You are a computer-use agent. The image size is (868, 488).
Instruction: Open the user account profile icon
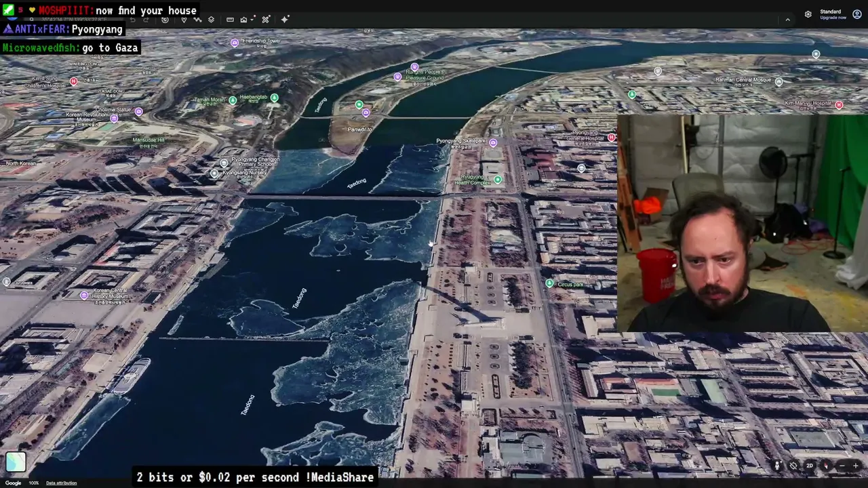[858, 14]
